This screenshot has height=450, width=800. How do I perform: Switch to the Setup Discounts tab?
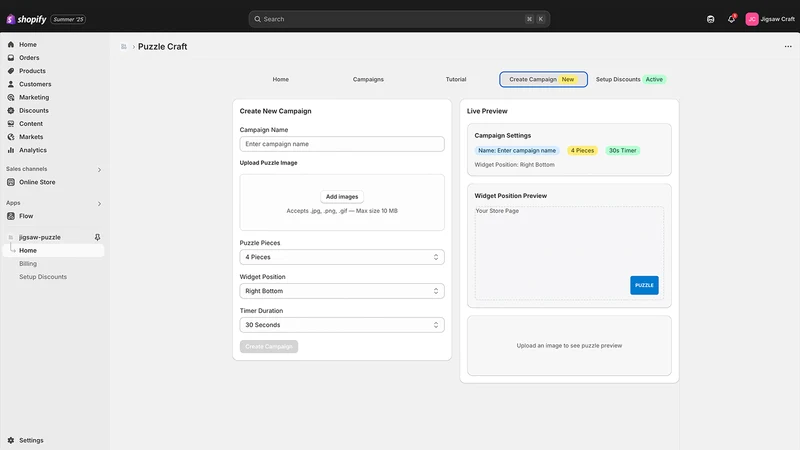click(x=631, y=80)
